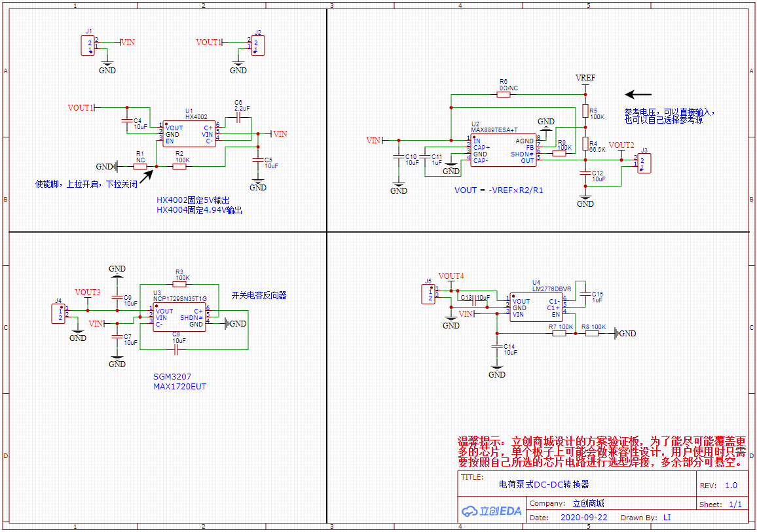Click the VOUT4 net label
This screenshot has height=532, width=757.
click(x=451, y=276)
